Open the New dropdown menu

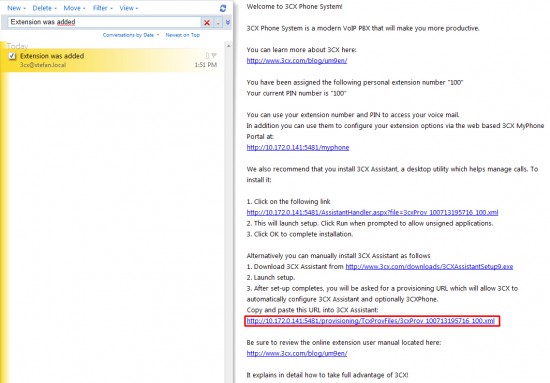pyautogui.click(x=16, y=8)
